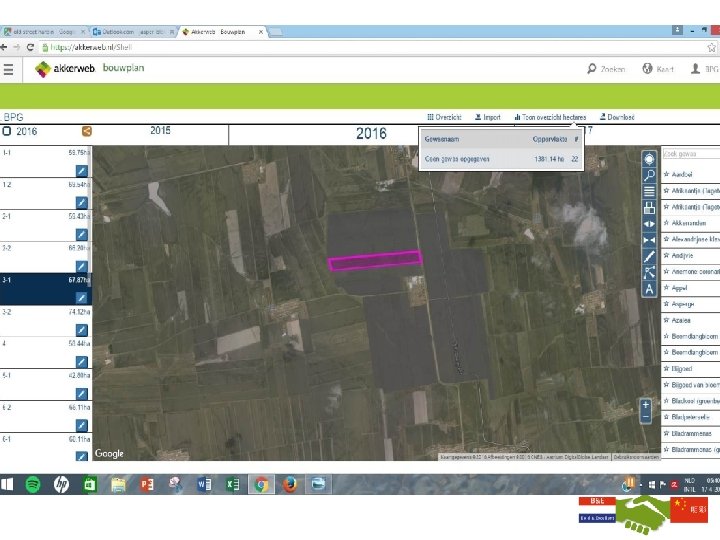The image size is (720, 540).
Task: Select the outward arrows expand tool
Action: pos(649,224)
